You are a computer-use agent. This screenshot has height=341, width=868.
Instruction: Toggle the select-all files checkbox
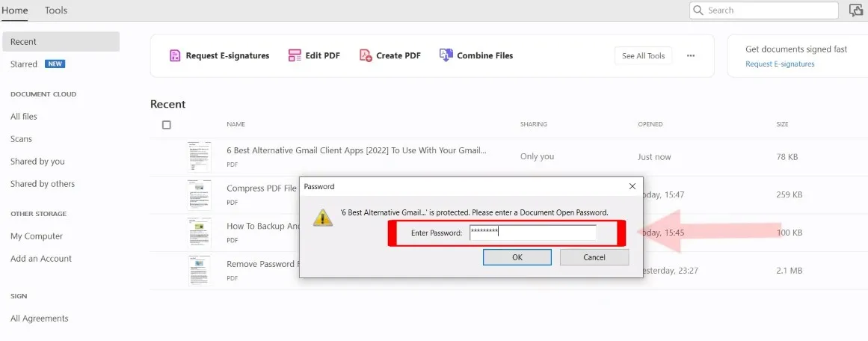[x=167, y=125]
